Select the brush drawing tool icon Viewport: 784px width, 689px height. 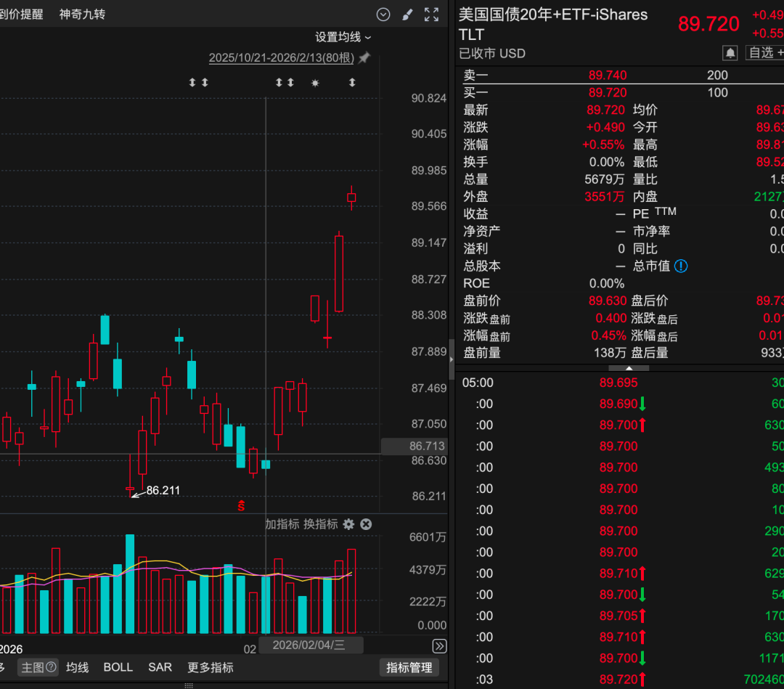point(407,15)
